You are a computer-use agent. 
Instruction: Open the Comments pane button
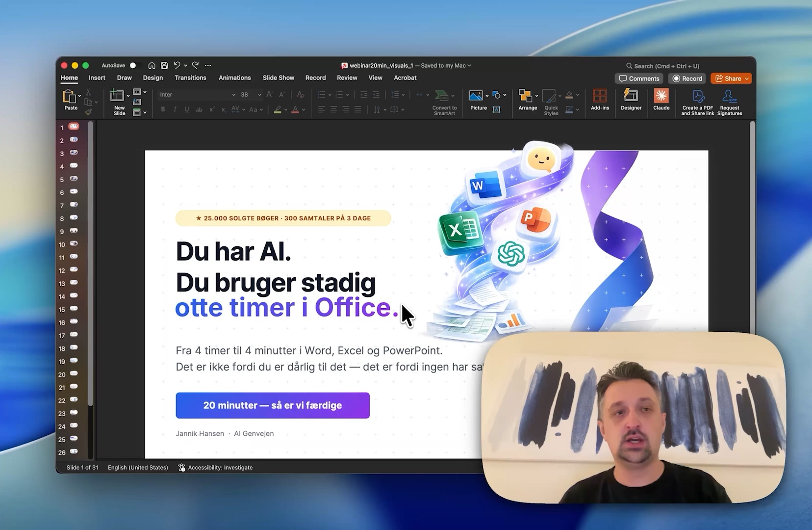click(x=639, y=79)
